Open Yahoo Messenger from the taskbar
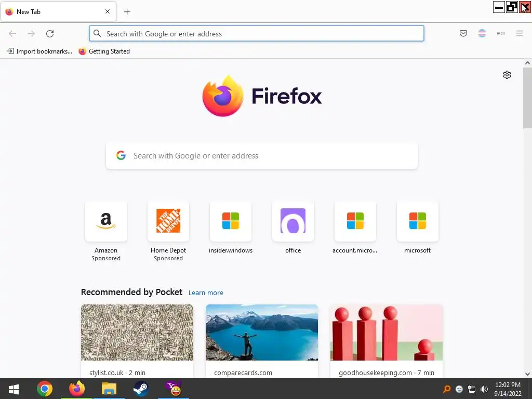532x399 pixels. pos(174,389)
